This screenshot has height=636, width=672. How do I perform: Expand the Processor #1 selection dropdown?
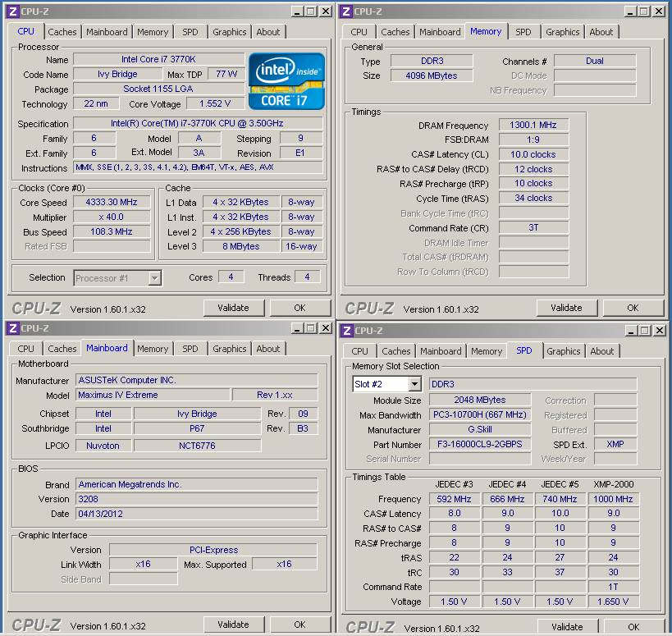155,278
